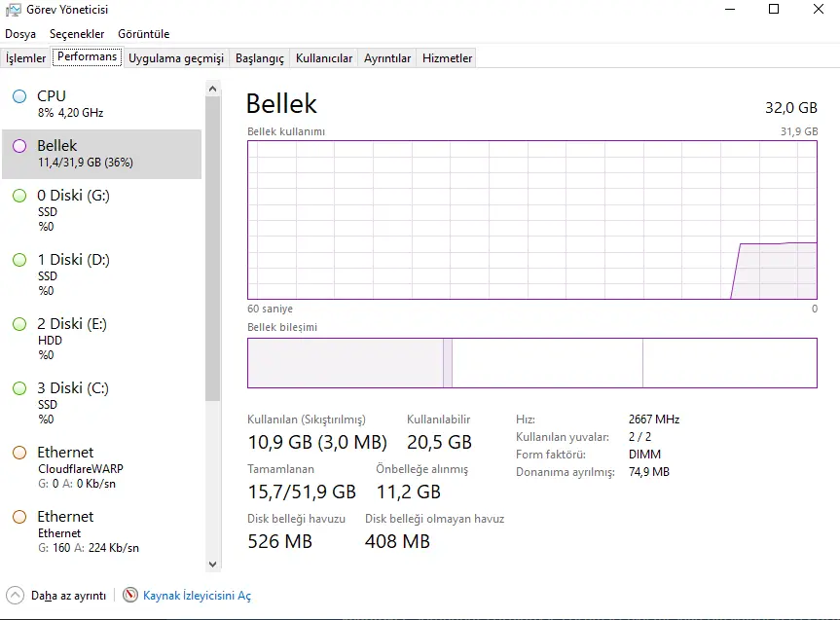Click the 32,0 GB total memory label
The height and width of the screenshot is (620, 840).
pyautogui.click(x=791, y=108)
